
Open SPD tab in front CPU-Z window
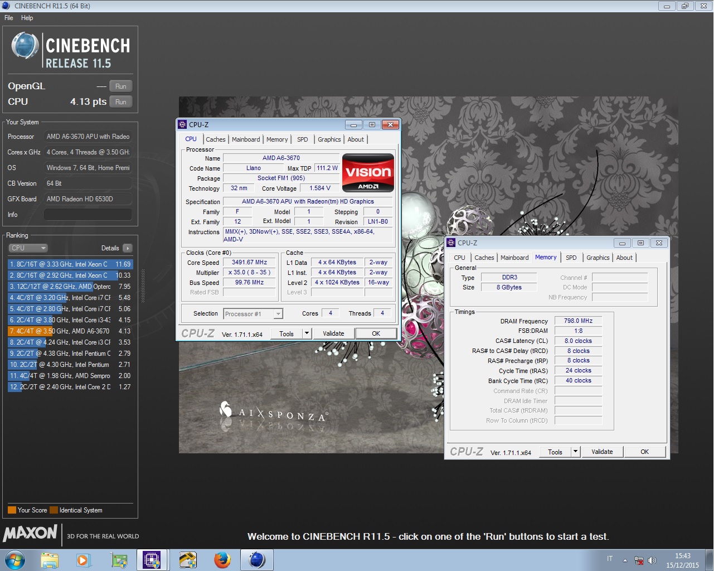coord(302,139)
